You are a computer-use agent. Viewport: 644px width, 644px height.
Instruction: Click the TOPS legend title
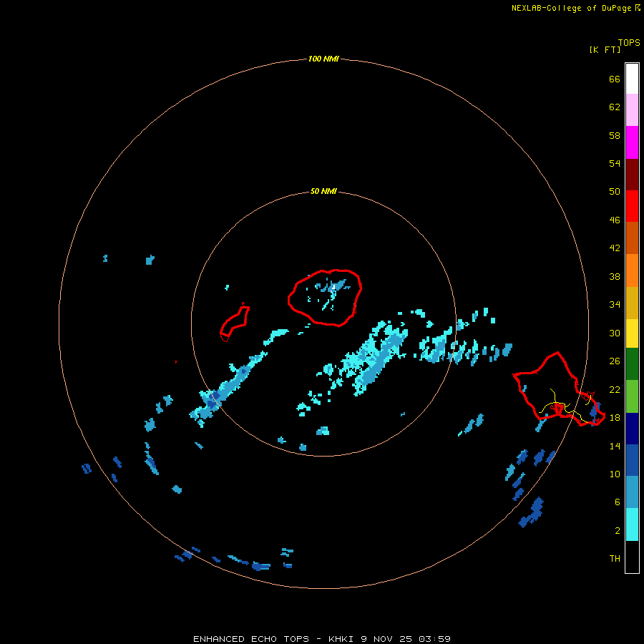point(629,42)
